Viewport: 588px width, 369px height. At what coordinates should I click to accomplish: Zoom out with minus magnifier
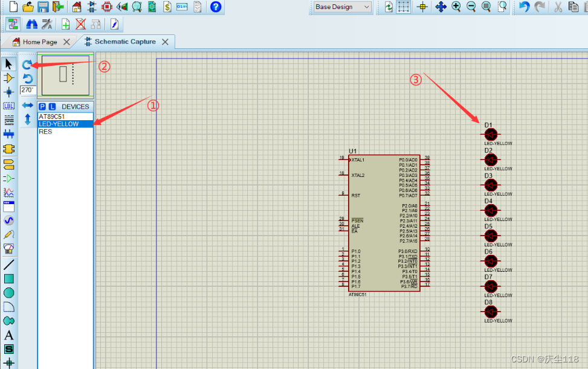471,7
